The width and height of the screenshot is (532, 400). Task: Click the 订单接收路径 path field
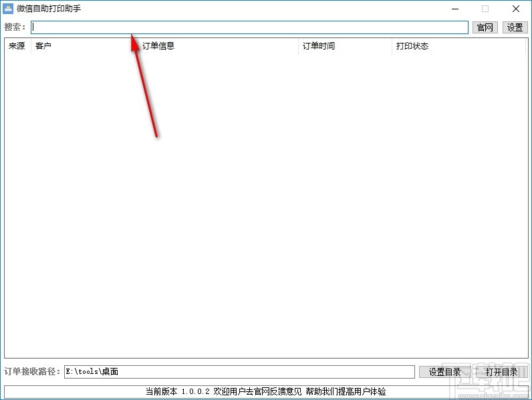pos(239,371)
